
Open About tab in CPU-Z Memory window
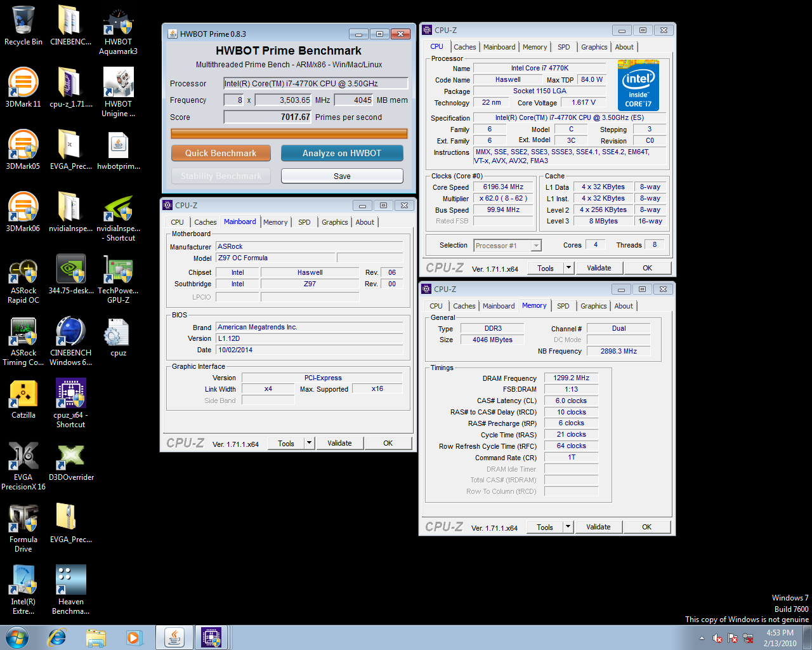coord(624,306)
